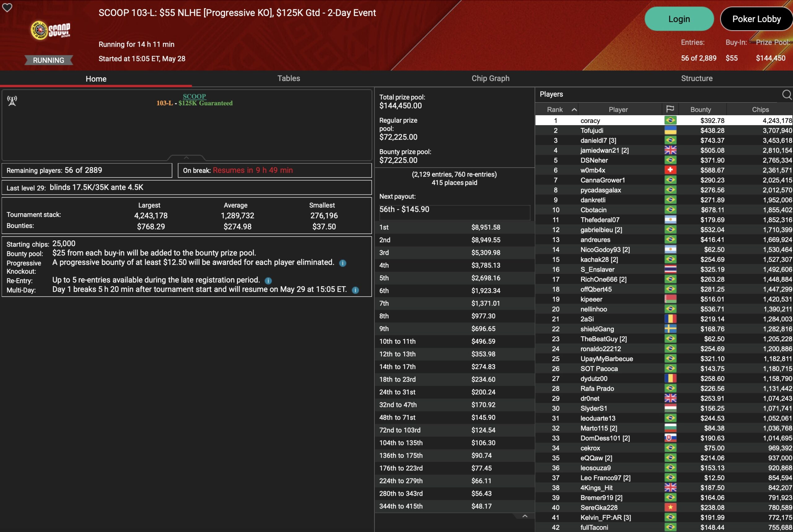Open the Chip Graph tab
The image size is (793, 532).
coord(490,78)
